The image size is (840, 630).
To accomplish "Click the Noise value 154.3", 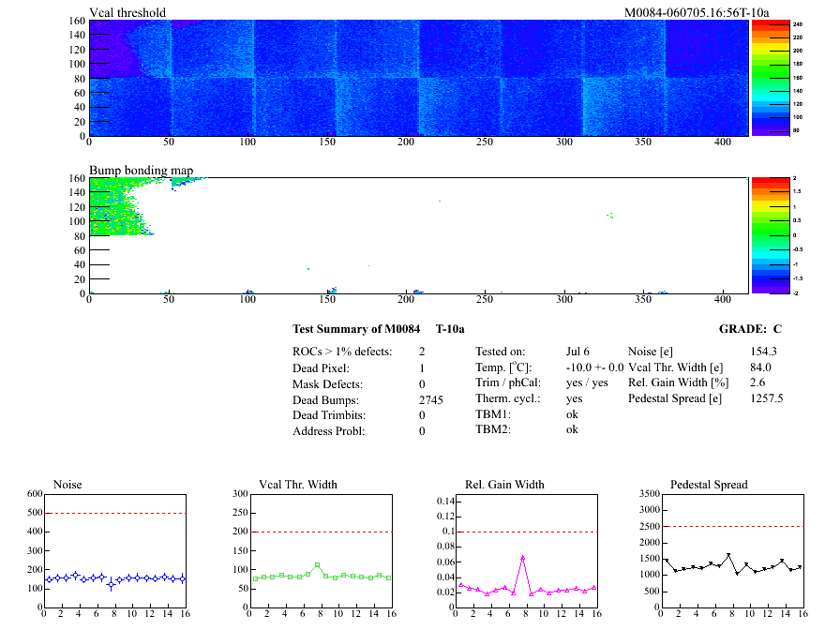I will 763,352.
